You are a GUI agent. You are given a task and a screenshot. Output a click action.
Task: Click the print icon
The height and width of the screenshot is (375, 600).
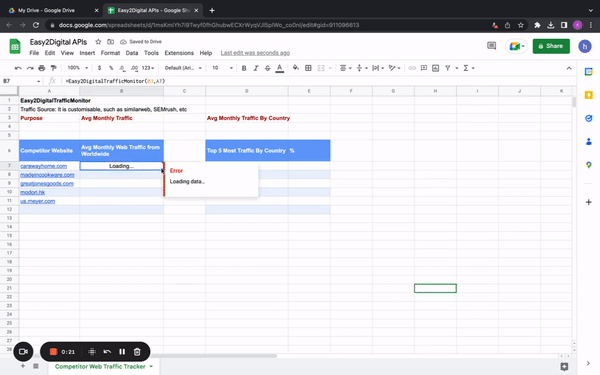42,68
